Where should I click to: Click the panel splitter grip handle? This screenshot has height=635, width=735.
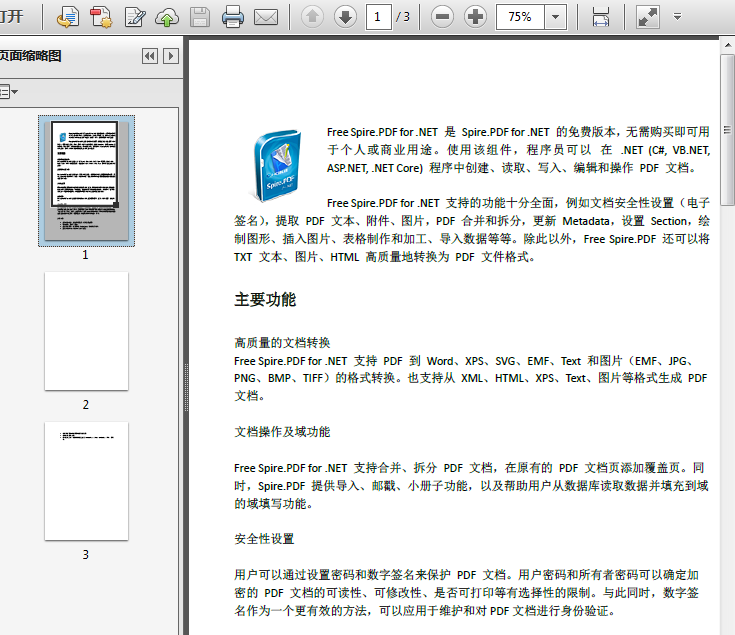pos(186,387)
